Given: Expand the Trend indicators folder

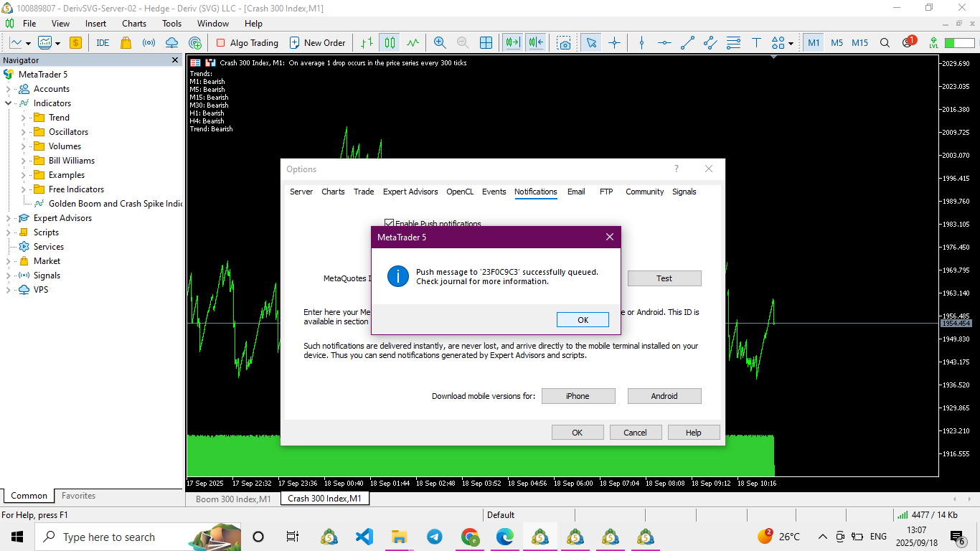Looking at the screenshot, I should click(24, 118).
